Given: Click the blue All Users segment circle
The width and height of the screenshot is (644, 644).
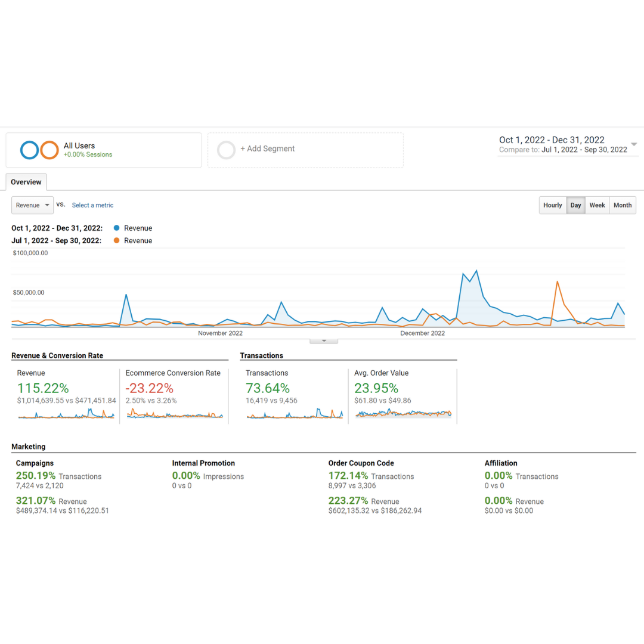Looking at the screenshot, I should pyautogui.click(x=29, y=150).
